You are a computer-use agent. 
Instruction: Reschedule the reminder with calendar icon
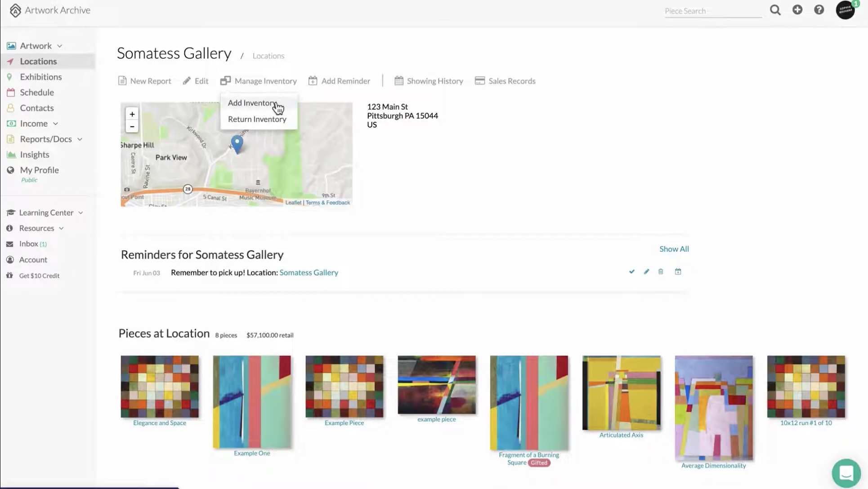[x=678, y=271]
